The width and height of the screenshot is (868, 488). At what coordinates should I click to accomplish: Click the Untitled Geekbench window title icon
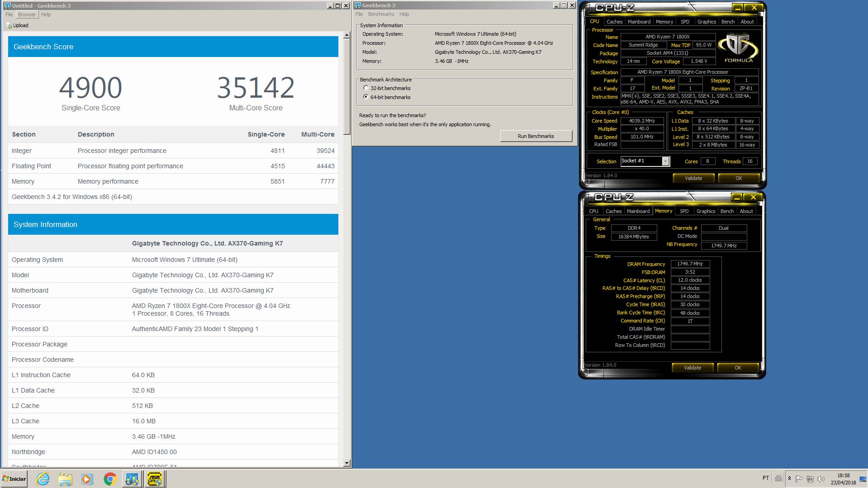coord(7,5)
